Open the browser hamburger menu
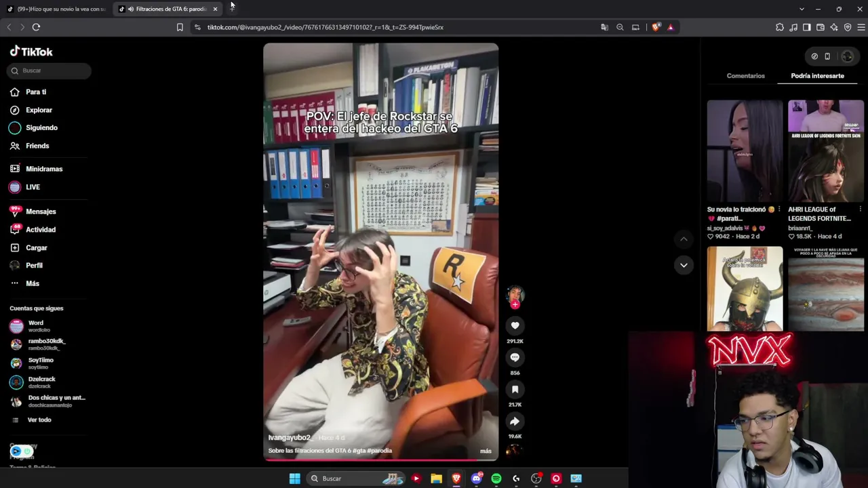 pos(861,27)
